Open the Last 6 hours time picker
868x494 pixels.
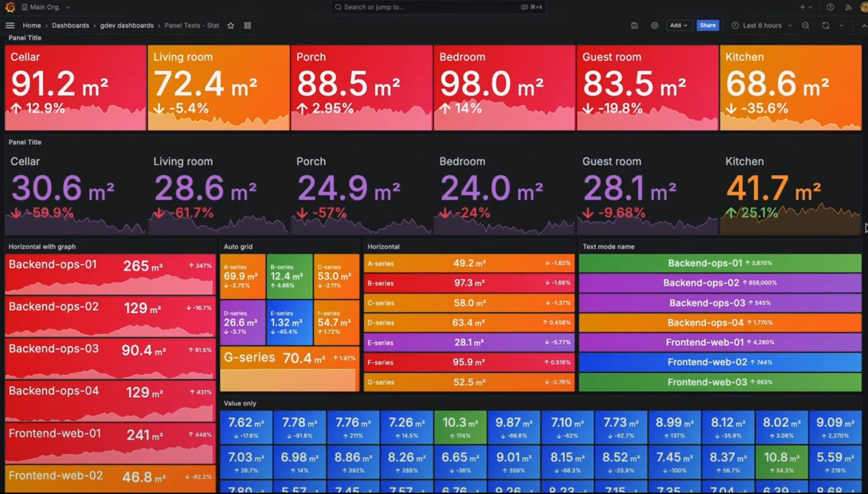pyautogui.click(x=761, y=25)
